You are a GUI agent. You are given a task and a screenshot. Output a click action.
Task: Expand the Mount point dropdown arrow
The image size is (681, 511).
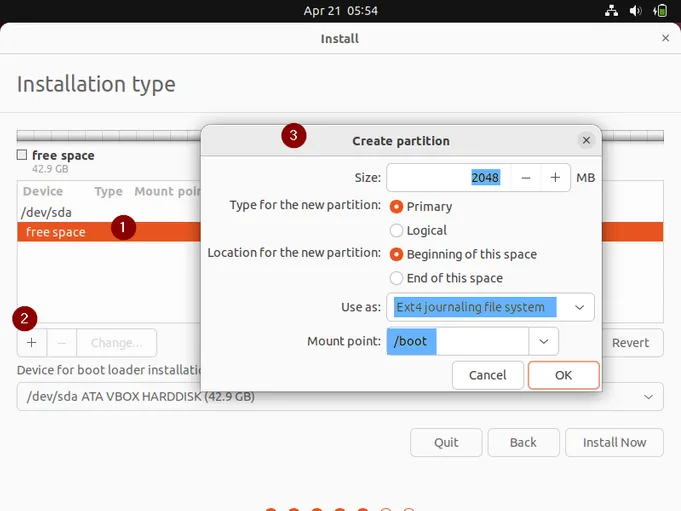coord(543,341)
